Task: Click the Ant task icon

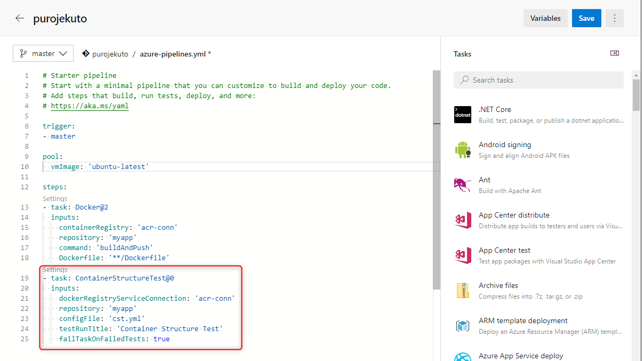Action: [x=463, y=185]
